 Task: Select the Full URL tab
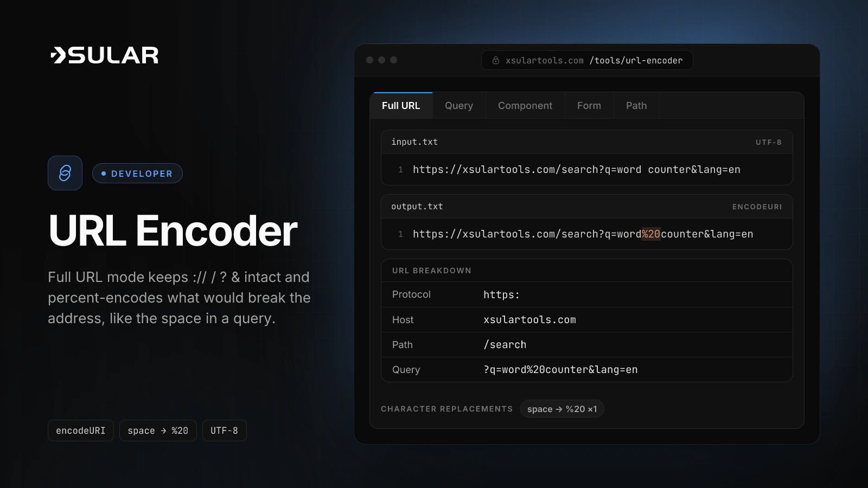click(401, 106)
